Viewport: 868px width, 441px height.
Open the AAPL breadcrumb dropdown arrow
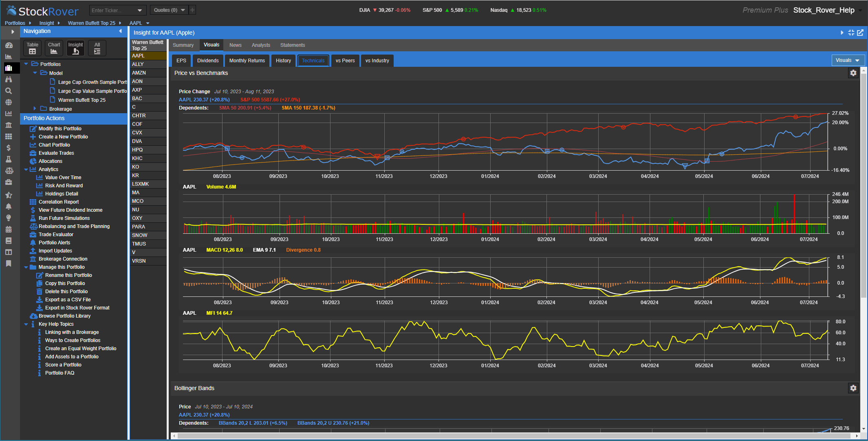pos(148,23)
